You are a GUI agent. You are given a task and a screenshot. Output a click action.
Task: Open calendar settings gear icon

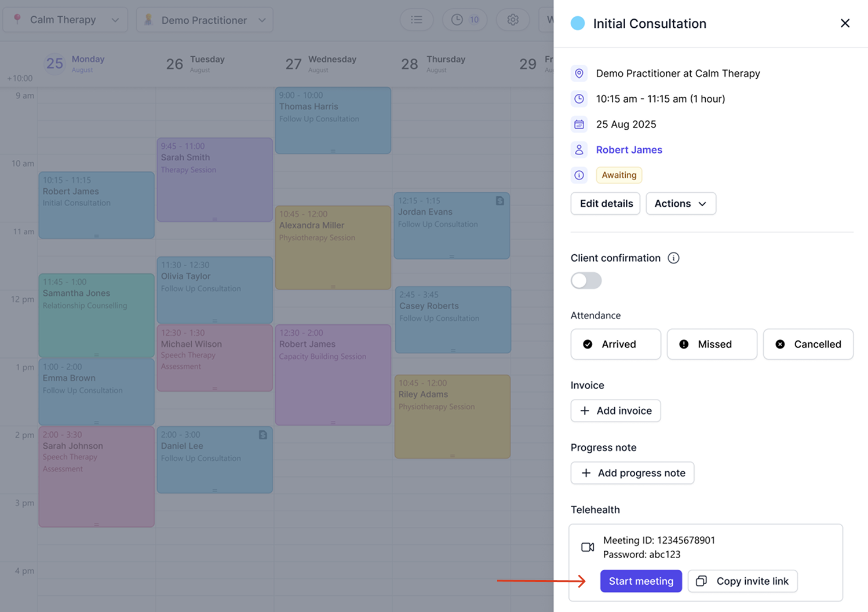pos(513,20)
